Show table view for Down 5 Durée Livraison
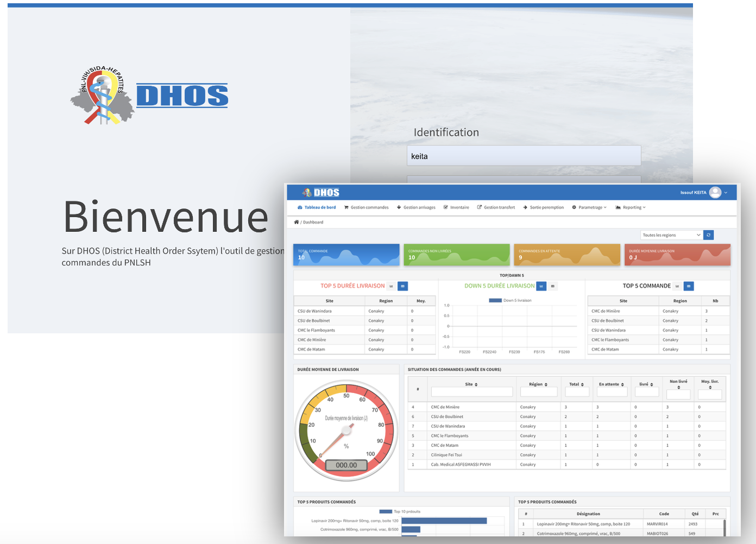 pyautogui.click(x=553, y=286)
